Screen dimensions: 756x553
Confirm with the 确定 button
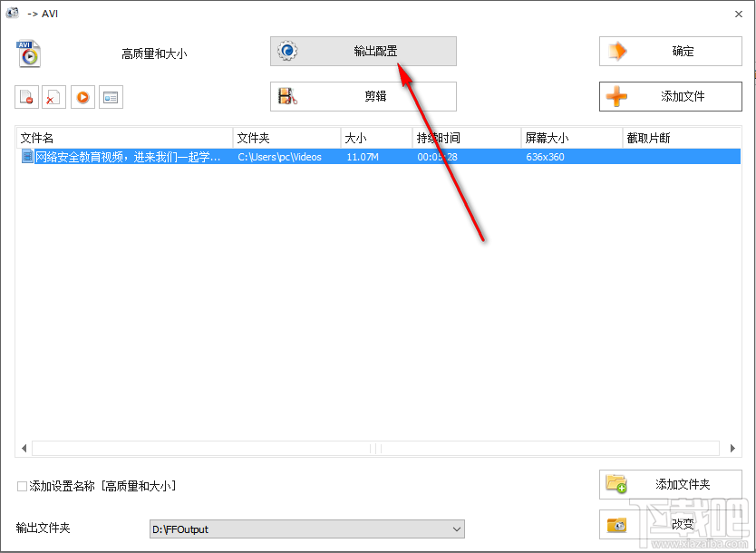[670, 51]
